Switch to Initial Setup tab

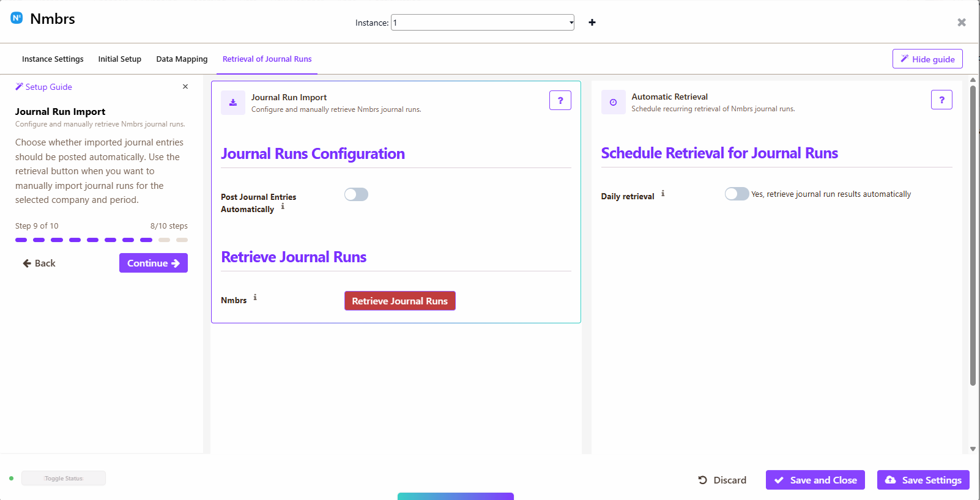[x=120, y=59]
